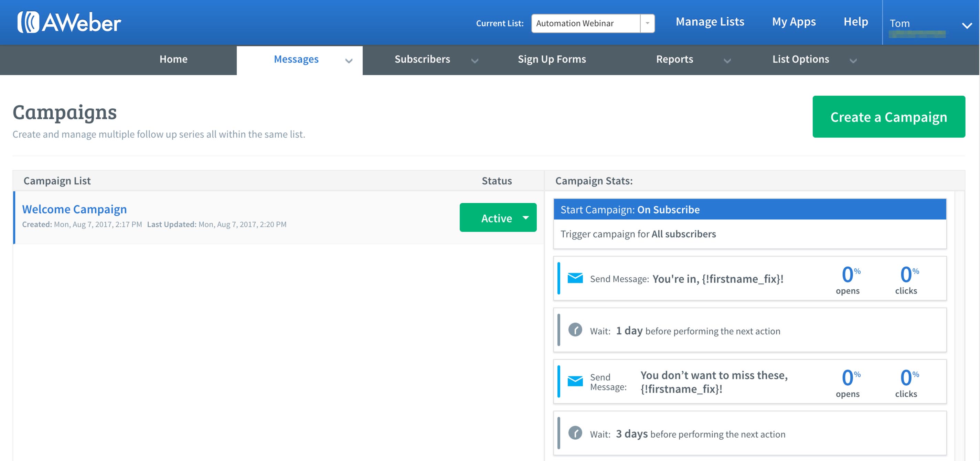Click the Created date of Welcome Campaign
Image resolution: width=980 pixels, height=461 pixels.
82,224
